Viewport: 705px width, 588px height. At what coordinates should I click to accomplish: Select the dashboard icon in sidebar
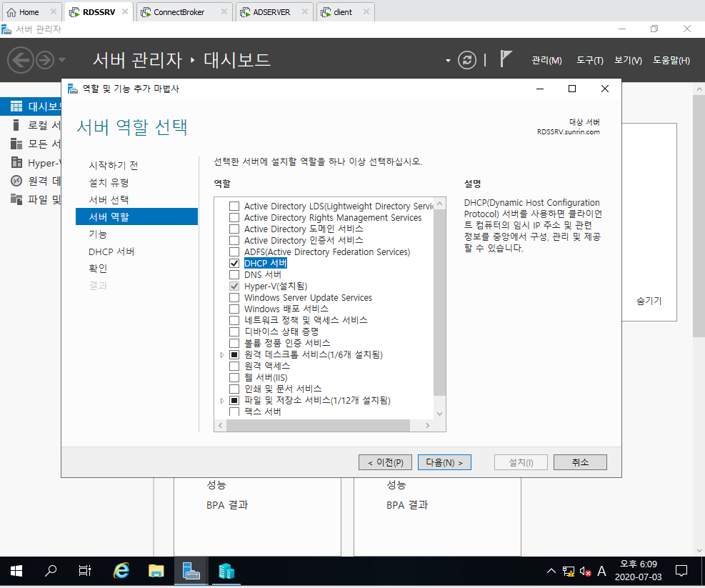point(16,106)
